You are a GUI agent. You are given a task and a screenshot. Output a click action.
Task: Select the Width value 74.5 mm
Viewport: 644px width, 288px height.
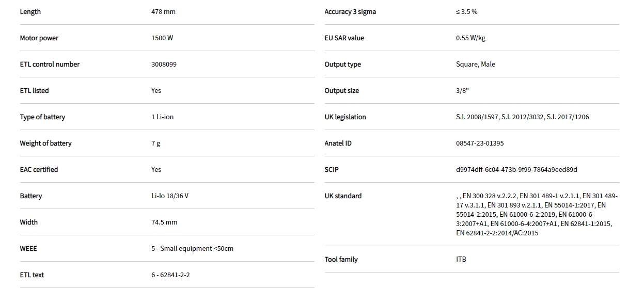pyautogui.click(x=164, y=222)
